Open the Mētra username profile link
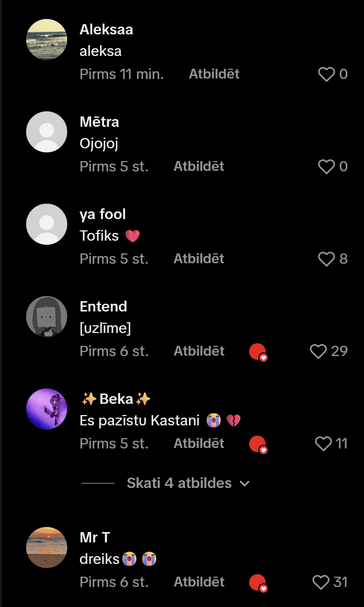The image size is (364, 607). [x=99, y=122]
